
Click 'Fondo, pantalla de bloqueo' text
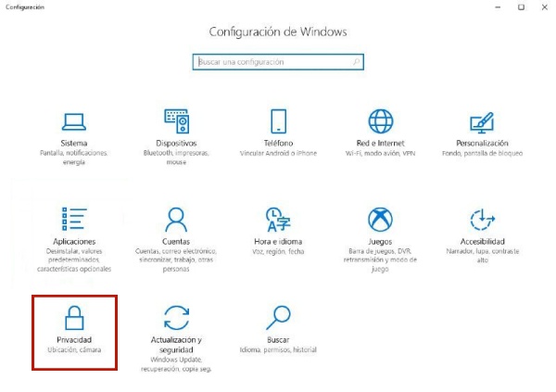[482, 153]
